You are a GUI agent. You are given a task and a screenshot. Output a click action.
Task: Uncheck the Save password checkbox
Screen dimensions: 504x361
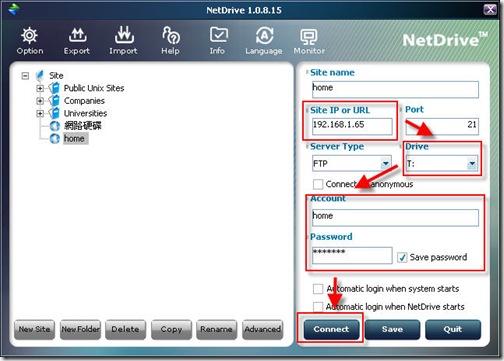(x=402, y=257)
